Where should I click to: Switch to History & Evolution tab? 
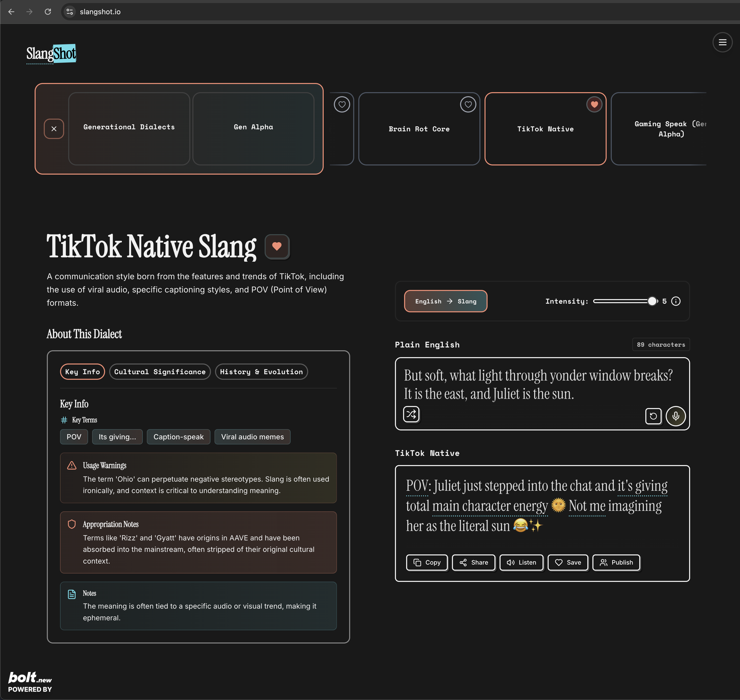click(x=261, y=372)
